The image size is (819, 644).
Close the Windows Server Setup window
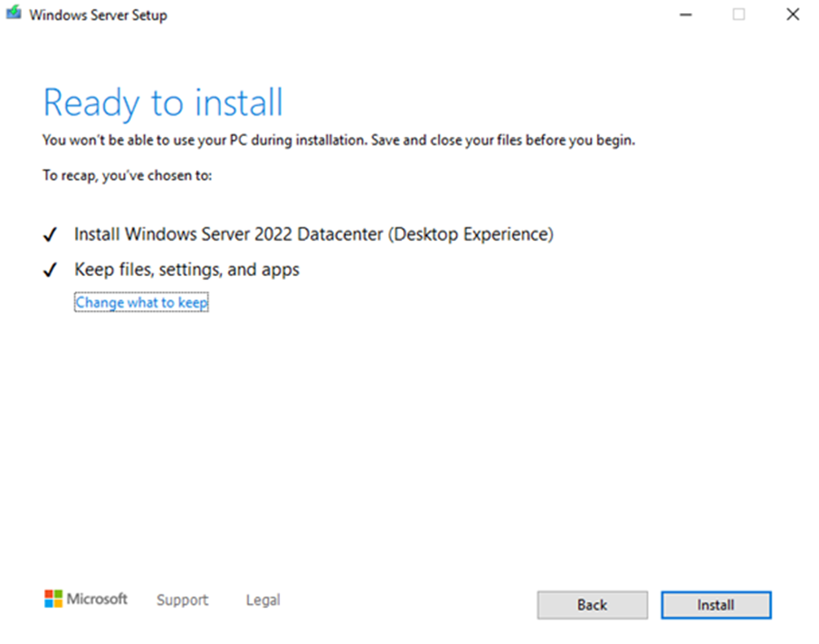click(792, 15)
